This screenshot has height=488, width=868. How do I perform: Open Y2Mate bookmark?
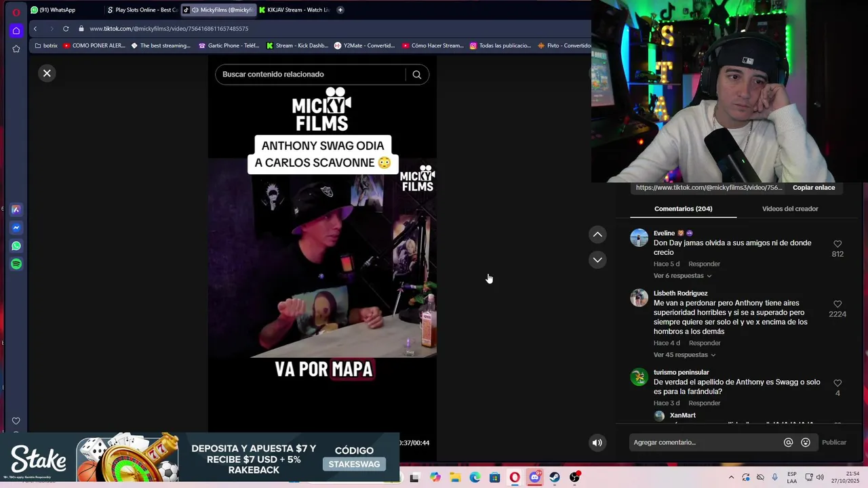click(x=365, y=45)
